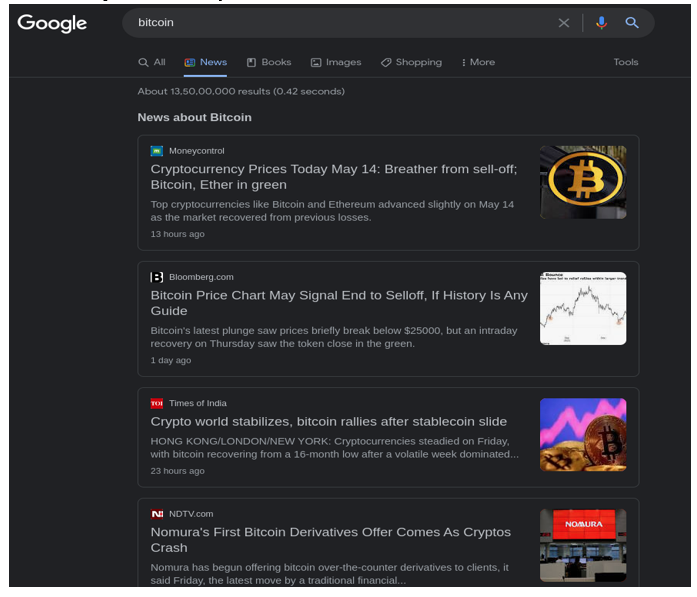Click the Google logo

coord(52,23)
